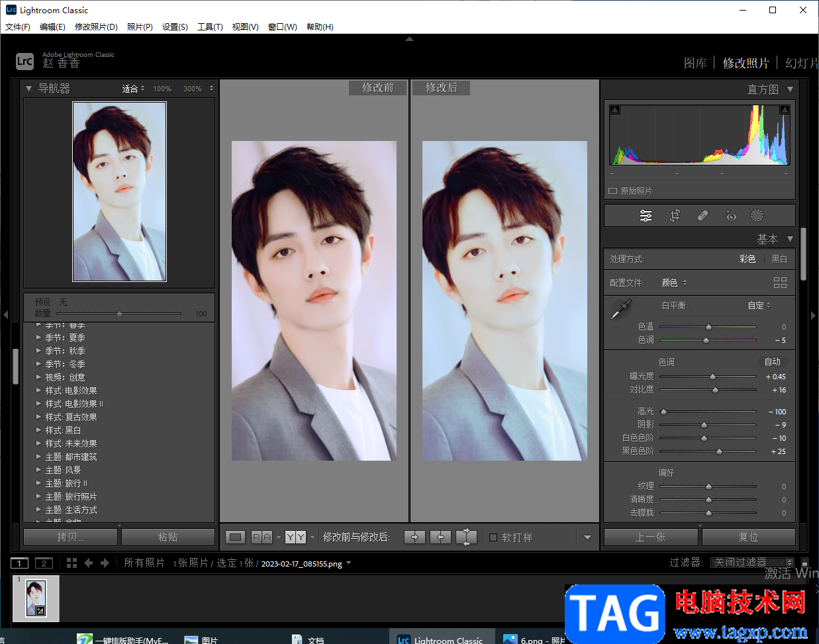This screenshot has width=819, height=644.
Task: Open the 白平衡 自定 dropdown
Action: tap(759, 305)
